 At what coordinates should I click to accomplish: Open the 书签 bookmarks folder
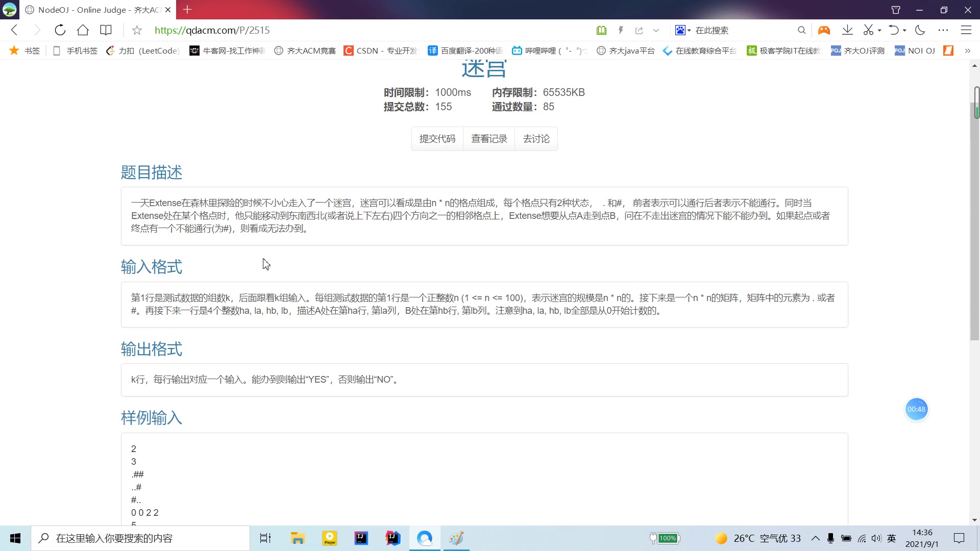coord(24,51)
